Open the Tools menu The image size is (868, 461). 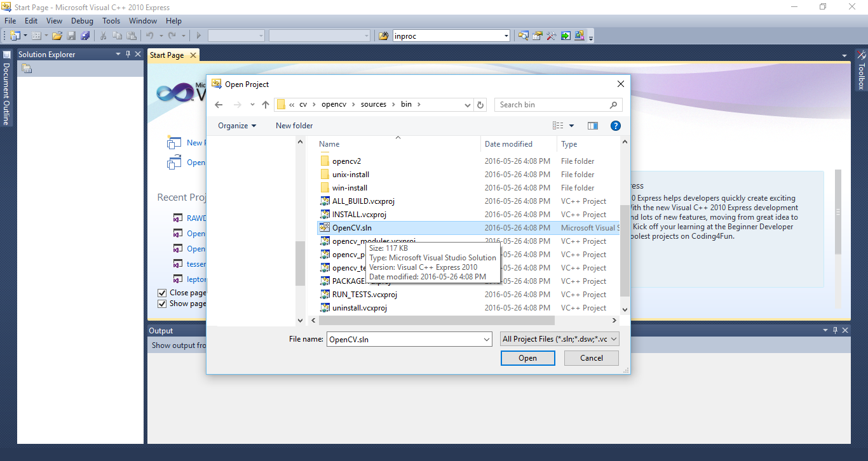[111, 21]
